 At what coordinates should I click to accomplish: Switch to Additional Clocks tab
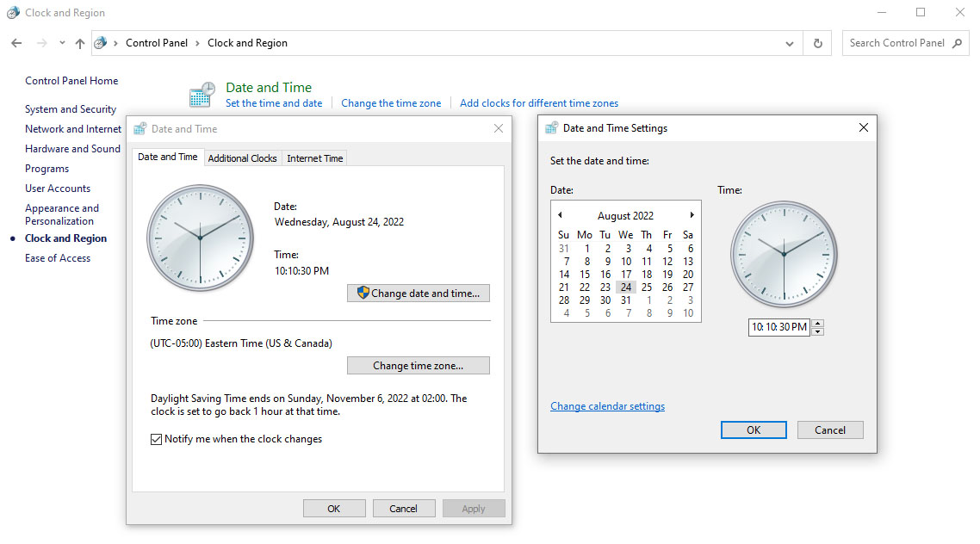coord(243,158)
